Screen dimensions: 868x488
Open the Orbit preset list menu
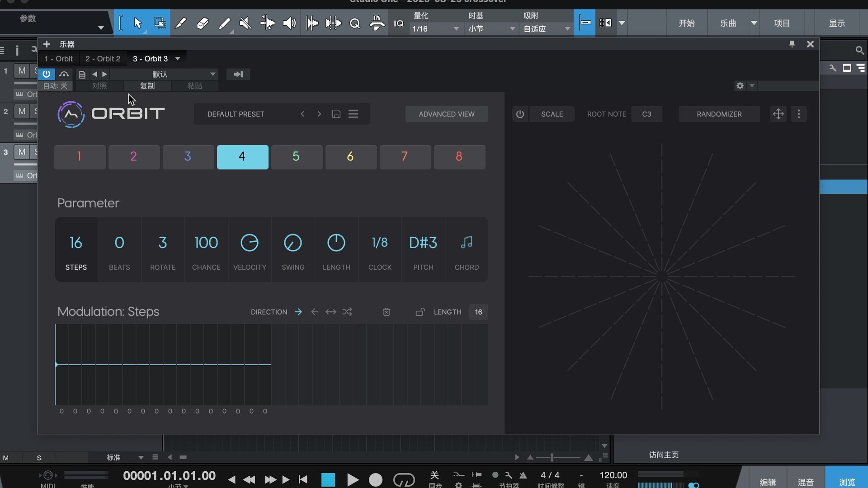point(354,114)
